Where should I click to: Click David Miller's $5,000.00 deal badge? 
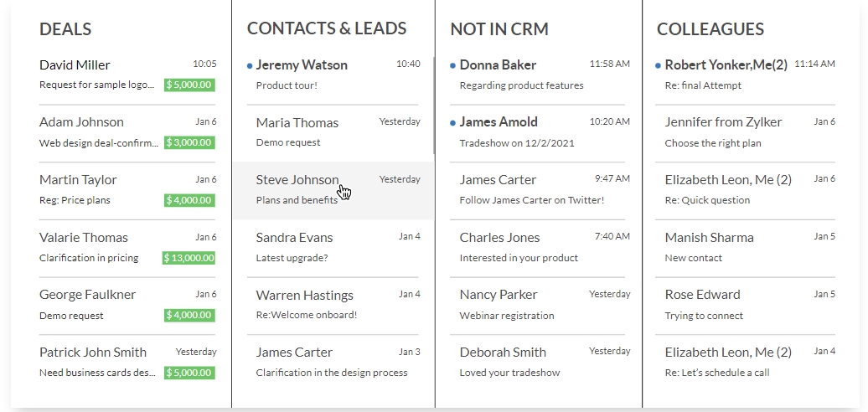pos(189,85)
